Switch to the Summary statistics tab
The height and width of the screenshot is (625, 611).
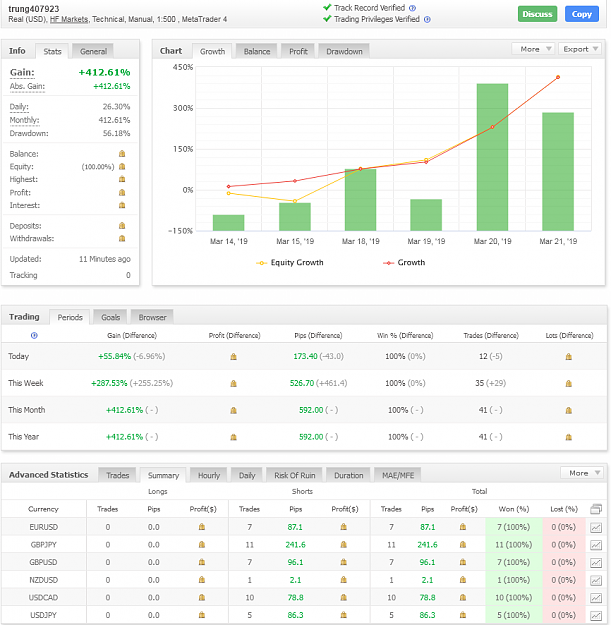click(163, 475)
